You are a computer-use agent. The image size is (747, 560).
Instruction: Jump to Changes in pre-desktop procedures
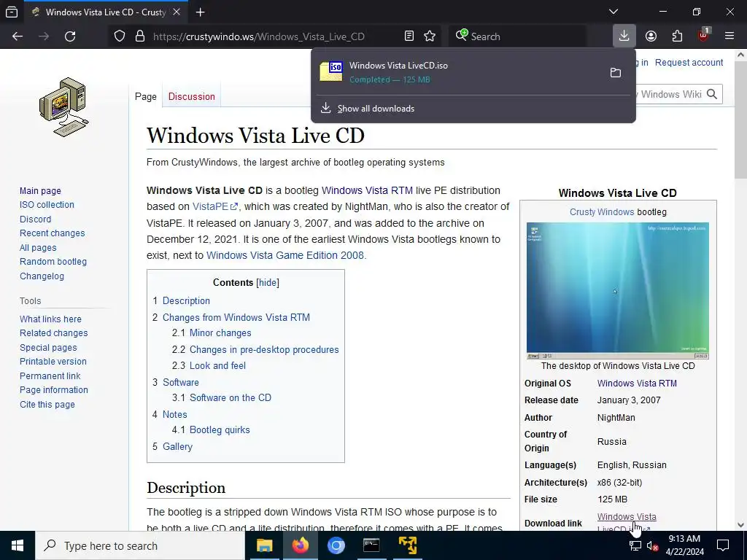[x=255, y=350]
